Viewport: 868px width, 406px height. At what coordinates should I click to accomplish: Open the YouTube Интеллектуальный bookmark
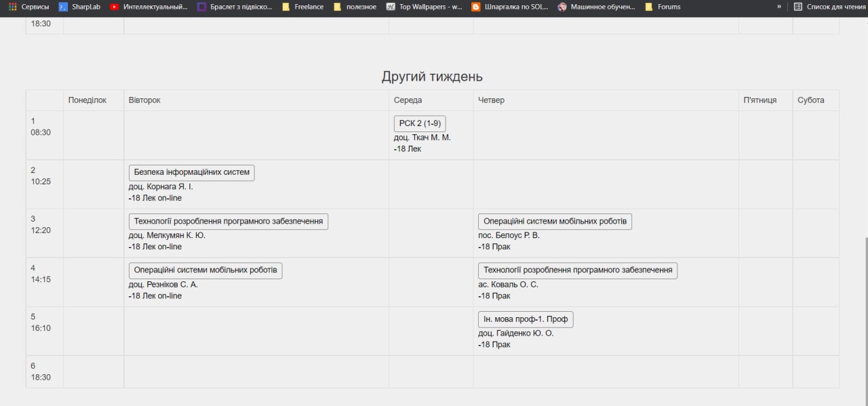[x=149, y=7]
